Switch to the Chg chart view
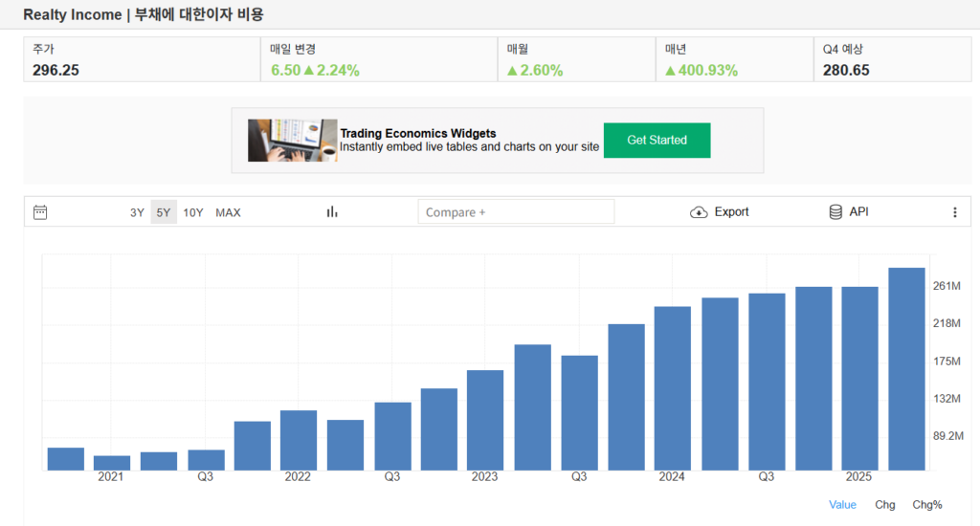Screen dimensions: 980x526 pos(884,504)
